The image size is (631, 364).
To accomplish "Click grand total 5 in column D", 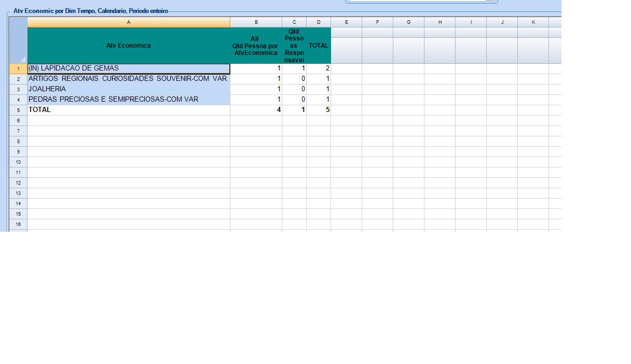I will [x=319, y=110].
